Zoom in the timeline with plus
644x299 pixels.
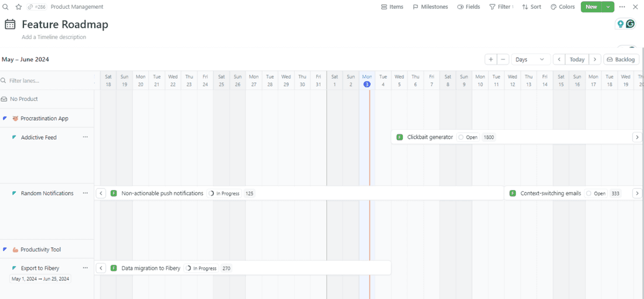coord(491,60)
